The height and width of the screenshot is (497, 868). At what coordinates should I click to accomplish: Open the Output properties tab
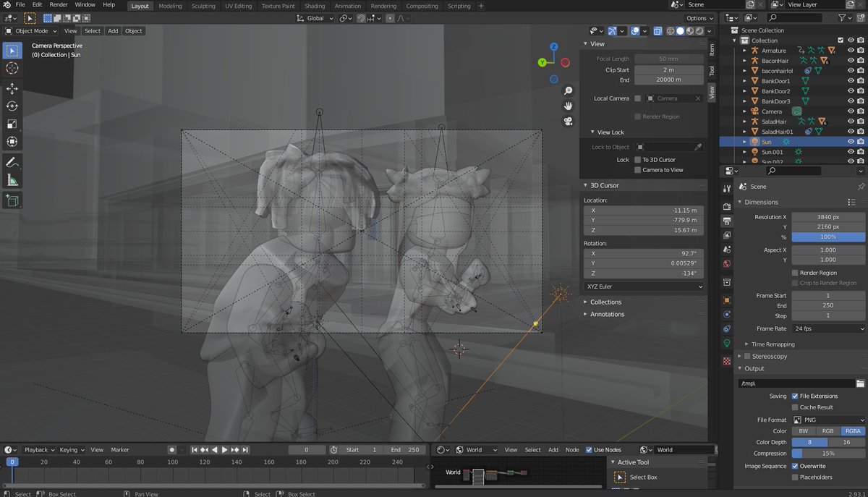[x=727, y=221]
